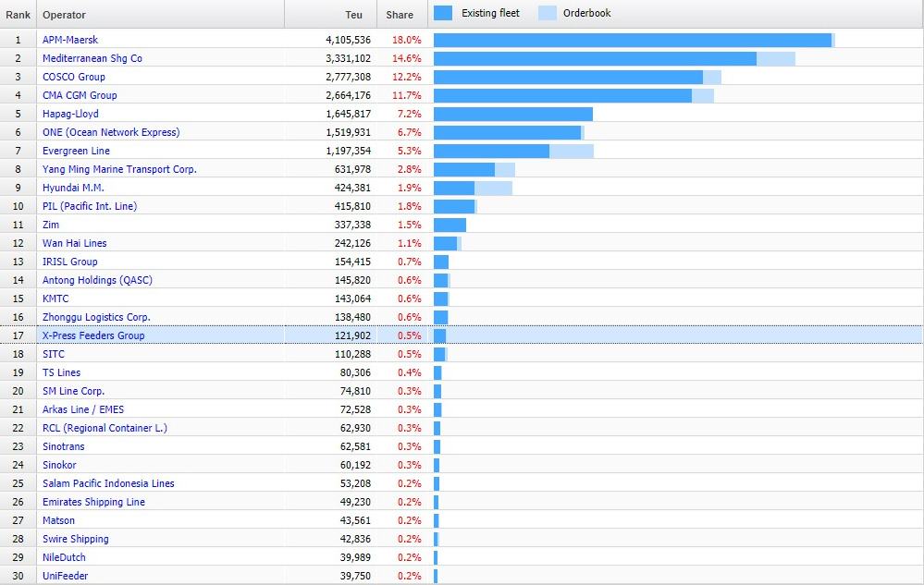Open the CMA CGM Group link

click(x=80, y=95)
